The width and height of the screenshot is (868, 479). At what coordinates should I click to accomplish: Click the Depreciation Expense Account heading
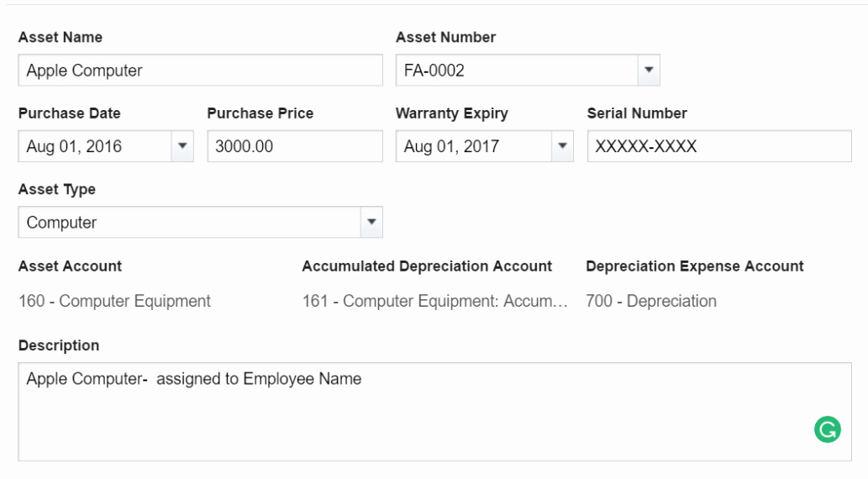(695, 266)
